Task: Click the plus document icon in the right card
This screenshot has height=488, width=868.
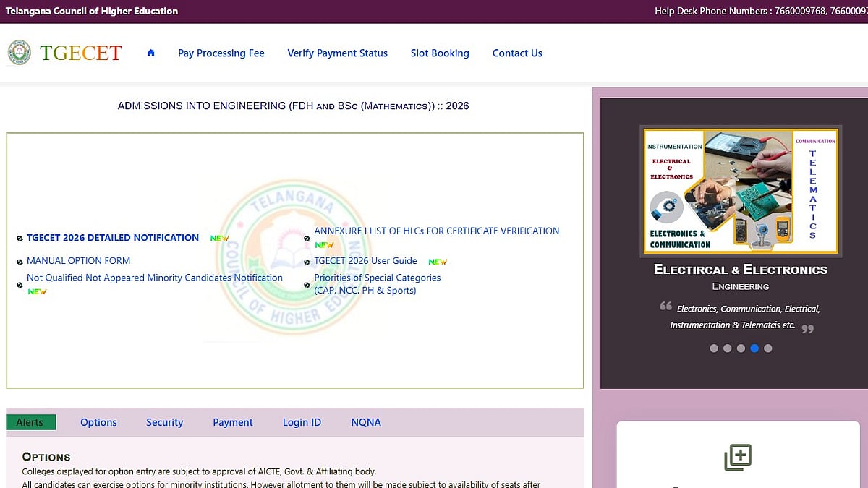Action: click(738, 458)
